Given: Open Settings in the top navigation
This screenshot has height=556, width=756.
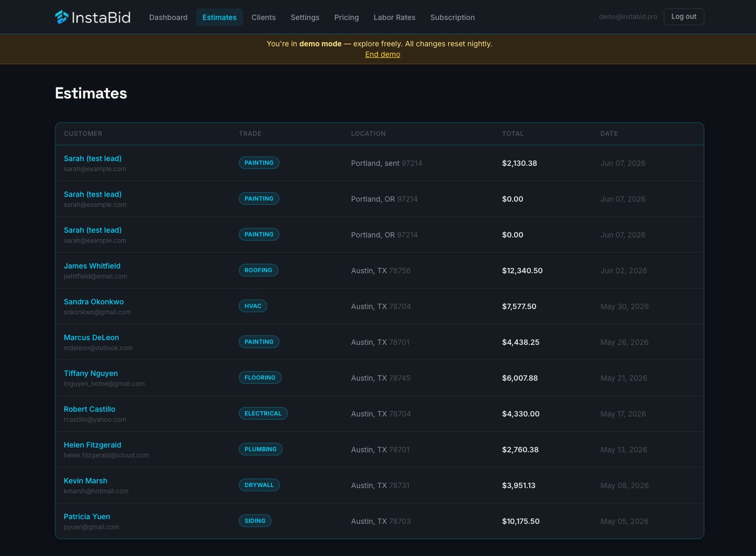Looking at the screenshot, I should (x=305, y=17).
